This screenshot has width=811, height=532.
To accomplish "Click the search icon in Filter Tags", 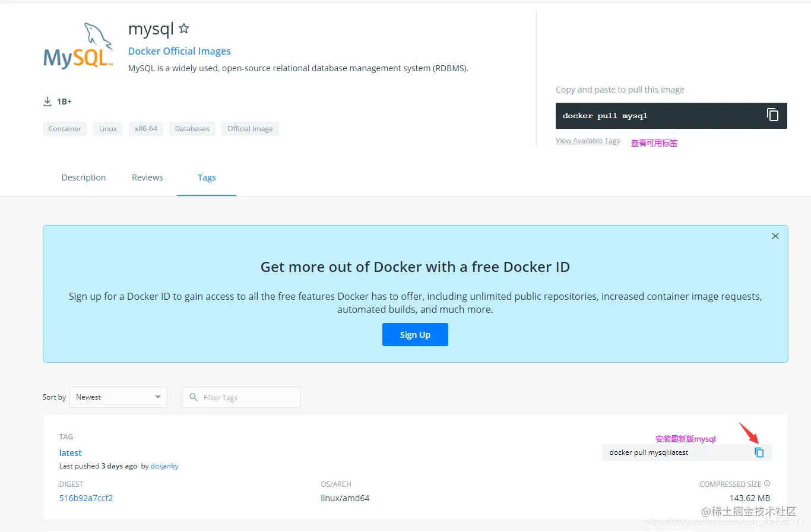I will pyautogui.click(x=193, y=397).
